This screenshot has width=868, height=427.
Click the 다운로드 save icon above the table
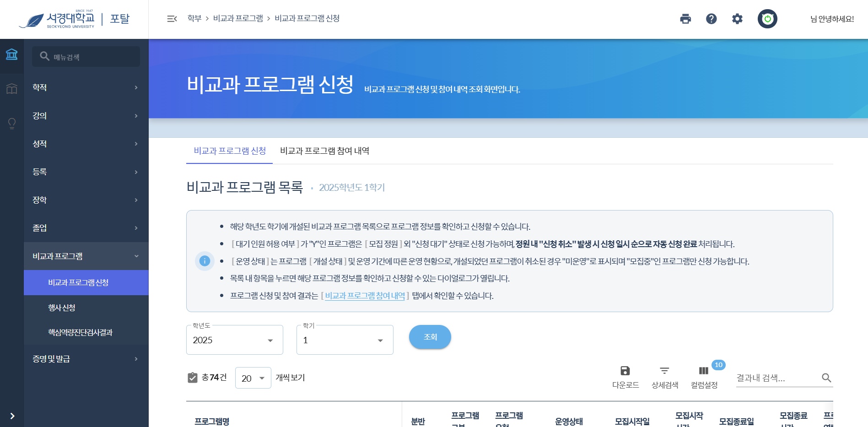(x=625, y=371)
